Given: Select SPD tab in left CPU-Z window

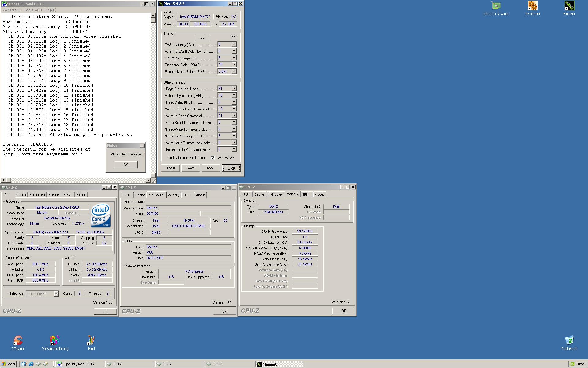Looking at the screenshot, I should tap(67, 195).
